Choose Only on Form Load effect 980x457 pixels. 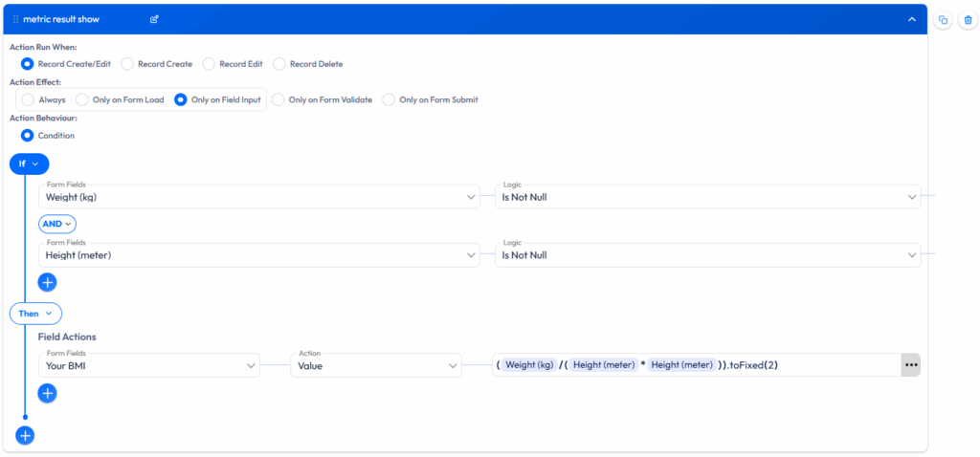82,99
